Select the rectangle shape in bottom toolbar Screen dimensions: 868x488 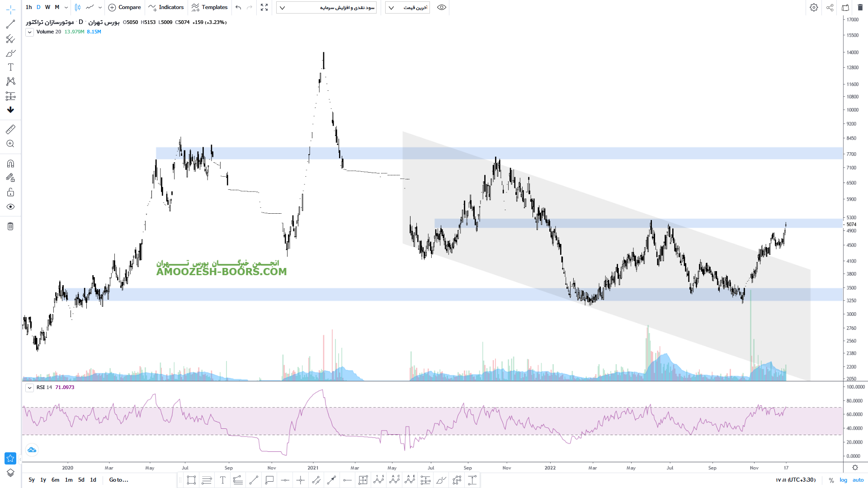click(x=191, y=480)
